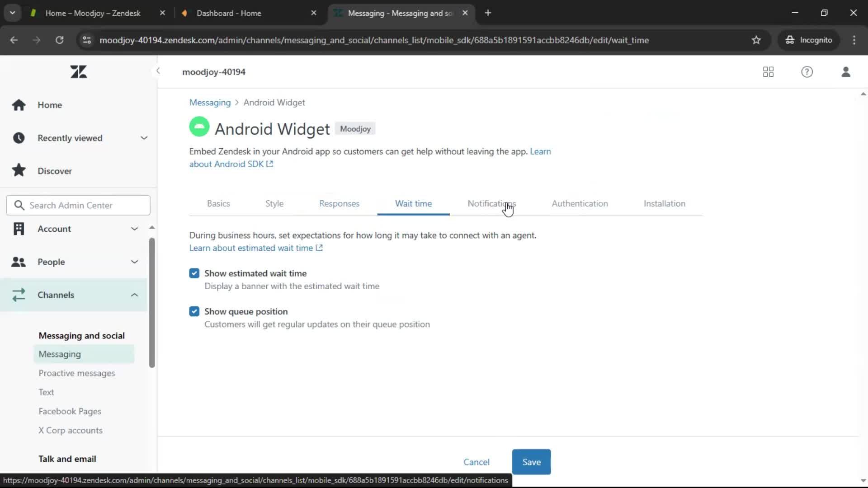Screen dimensions: 868x488
Task: Click the Home house icon
Action: tap(19, 105)
